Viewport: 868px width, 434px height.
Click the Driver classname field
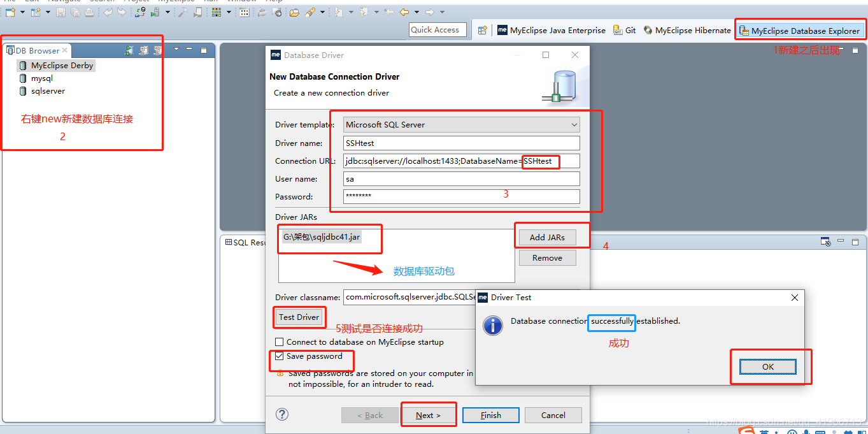point(410,297)
